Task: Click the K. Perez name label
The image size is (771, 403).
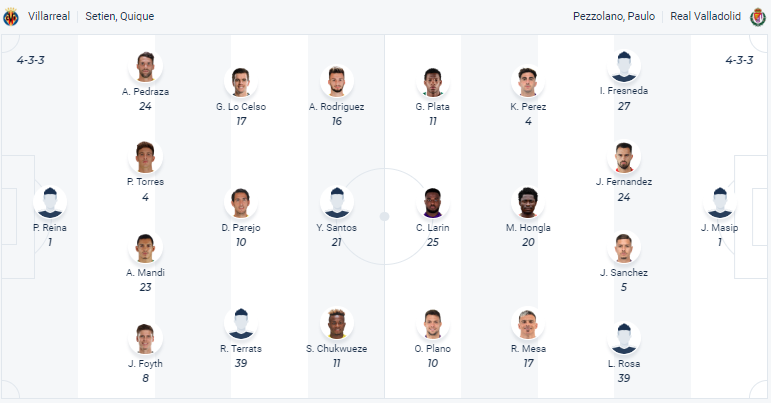Action: click(x=528, y=107)
